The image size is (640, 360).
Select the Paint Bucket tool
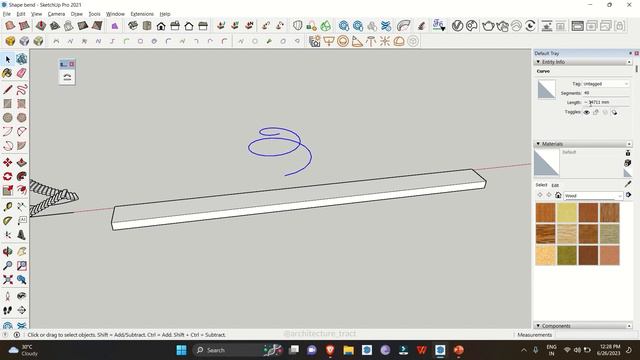8,73
